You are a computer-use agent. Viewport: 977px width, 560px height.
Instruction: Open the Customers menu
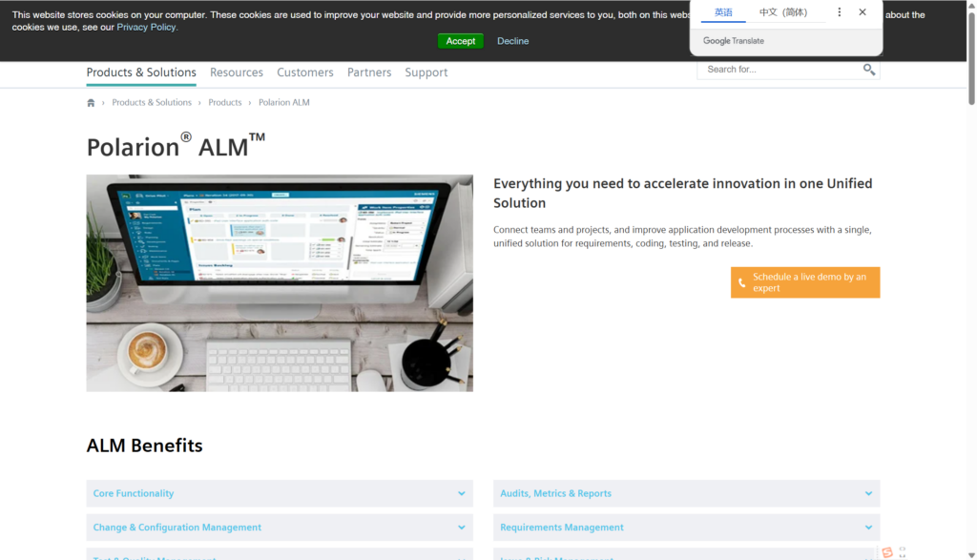(305, 73)
